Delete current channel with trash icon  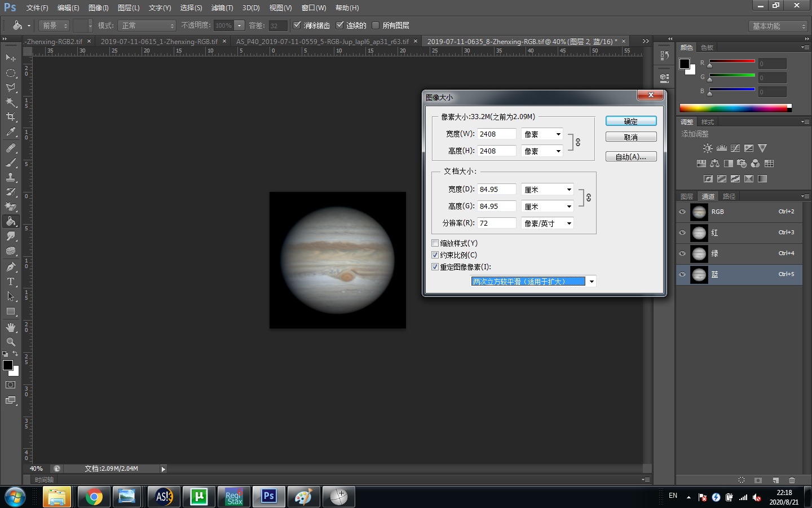click(792, 480)
